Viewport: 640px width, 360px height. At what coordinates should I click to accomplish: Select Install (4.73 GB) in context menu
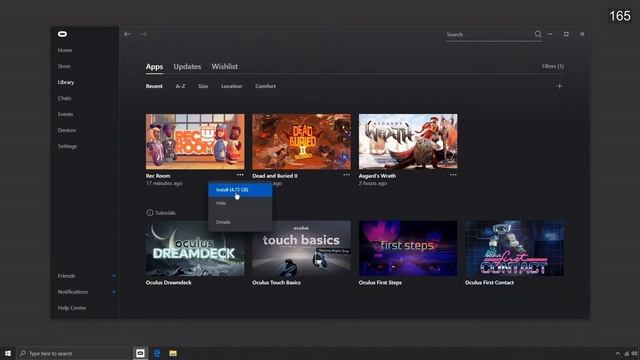click(240, 190)
